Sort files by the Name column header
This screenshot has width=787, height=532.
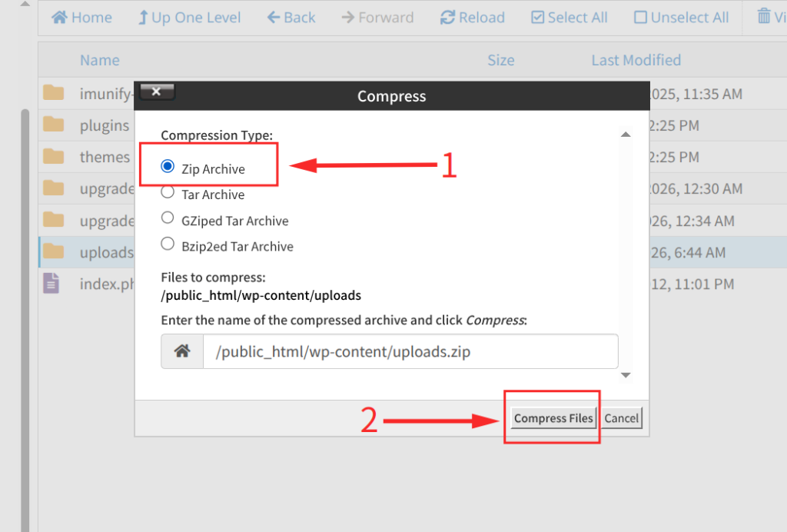(x=99, y=60)
